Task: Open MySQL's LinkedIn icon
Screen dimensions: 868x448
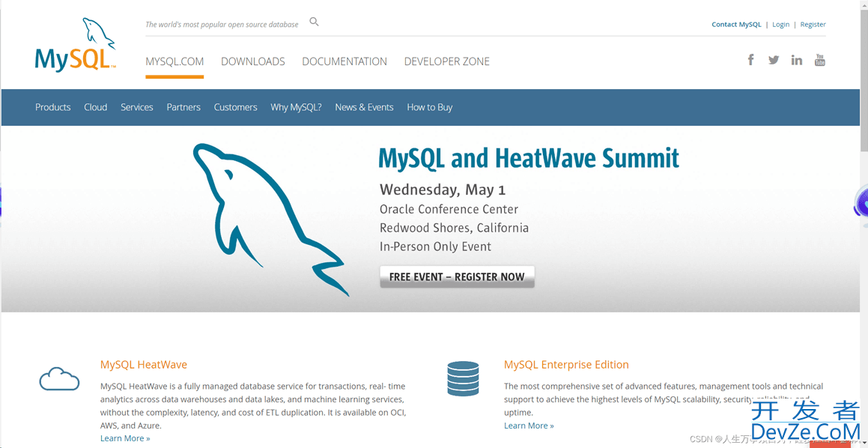Action: point(797,60)
